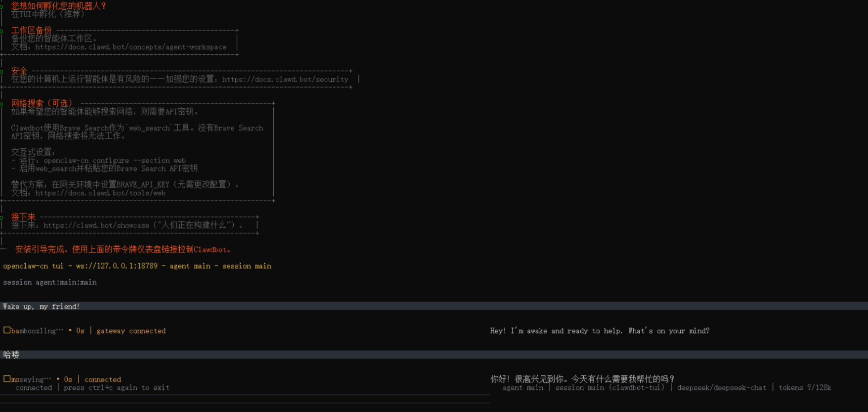Select the '工作区备份' section heading
This screenshot has width=868, height=412.
tap(31, 30)
